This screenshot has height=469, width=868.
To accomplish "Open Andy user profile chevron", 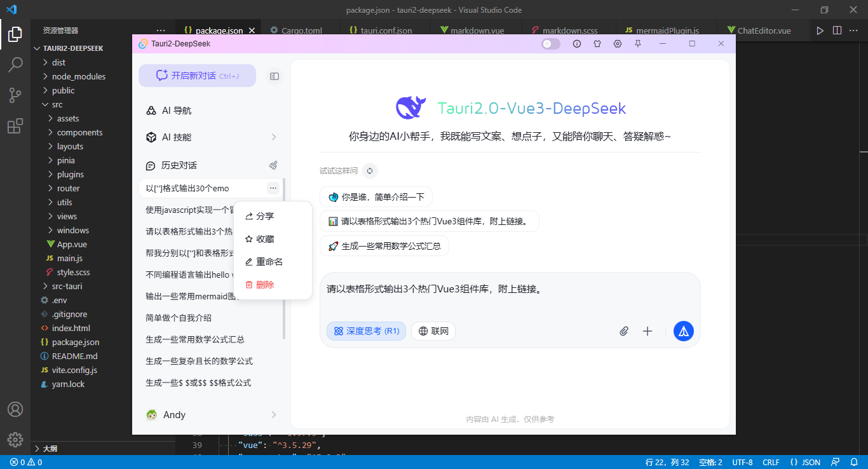I will tap(274, 415).
